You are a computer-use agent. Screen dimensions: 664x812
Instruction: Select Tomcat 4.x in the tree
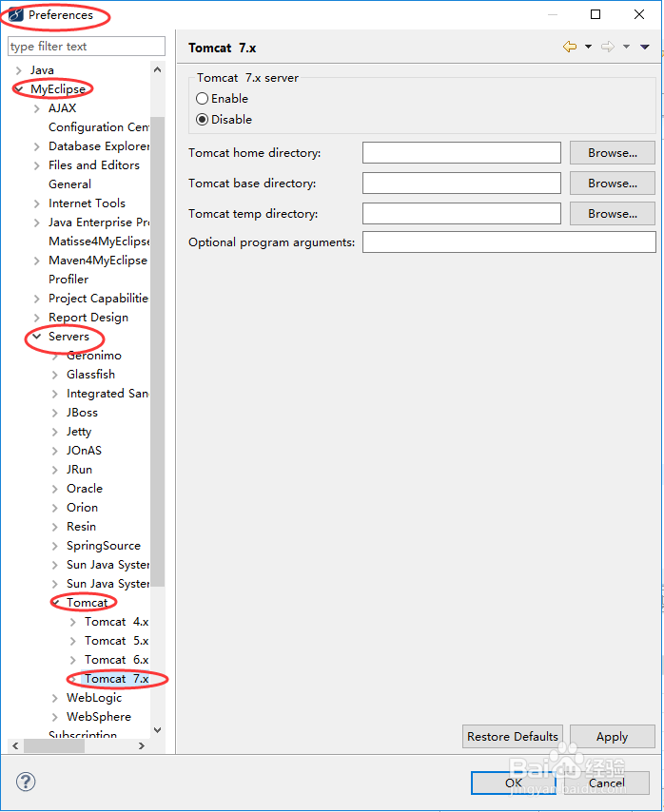point(117,622)
